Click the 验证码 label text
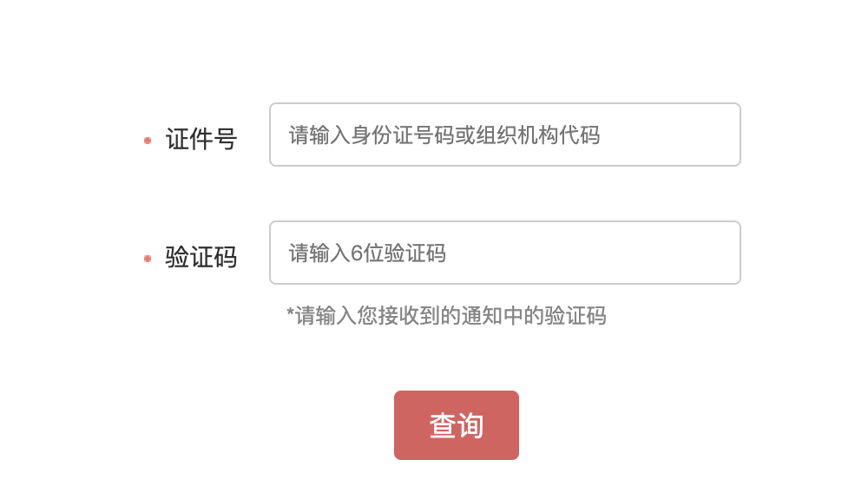The height and width of the screenshot is (493, 868). 201,257
